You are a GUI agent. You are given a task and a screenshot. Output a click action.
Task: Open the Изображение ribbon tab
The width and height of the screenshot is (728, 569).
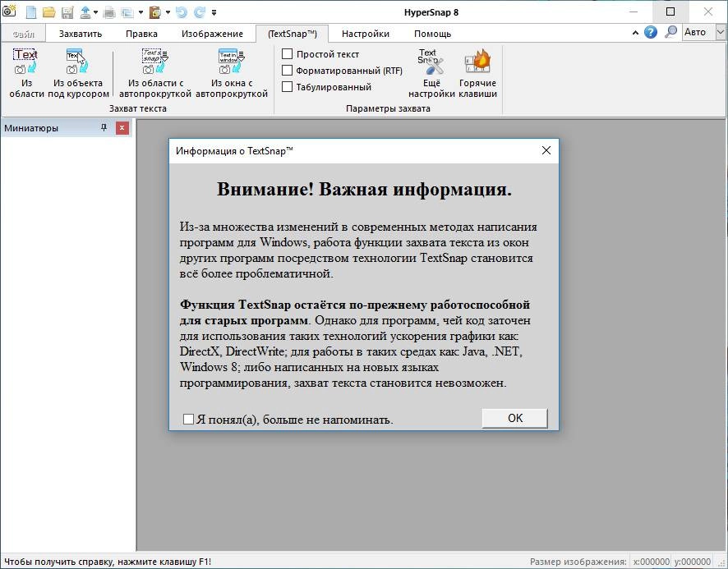[x=212, y=34]
